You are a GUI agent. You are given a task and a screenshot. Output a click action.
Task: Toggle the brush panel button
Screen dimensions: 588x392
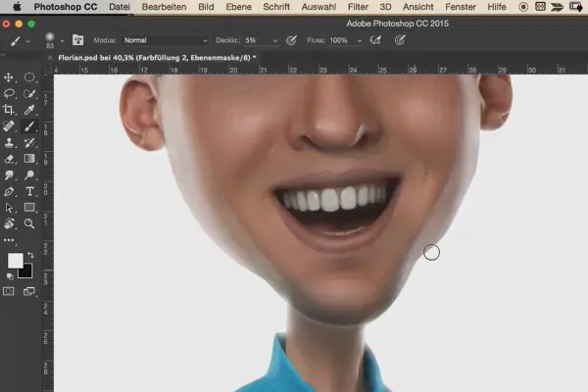click(x=76, y=41)
